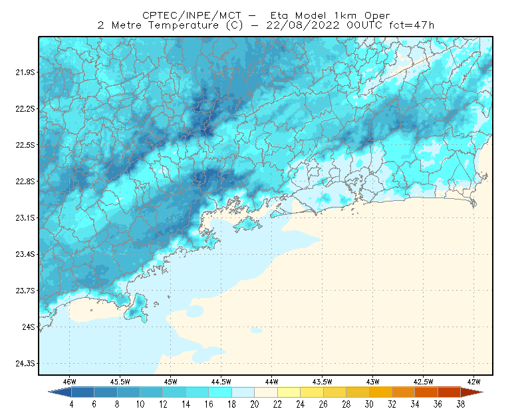Click the colorbar value label 38
Screen dimensions: 532x411
(461, 404)
